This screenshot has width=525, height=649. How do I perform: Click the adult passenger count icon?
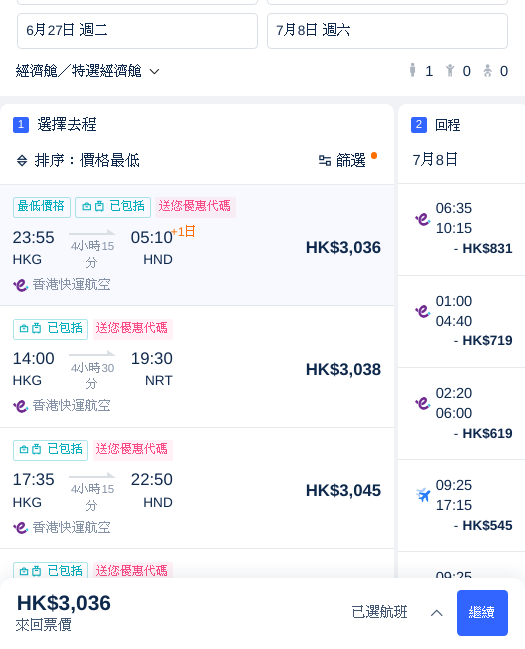pos(412,70)
